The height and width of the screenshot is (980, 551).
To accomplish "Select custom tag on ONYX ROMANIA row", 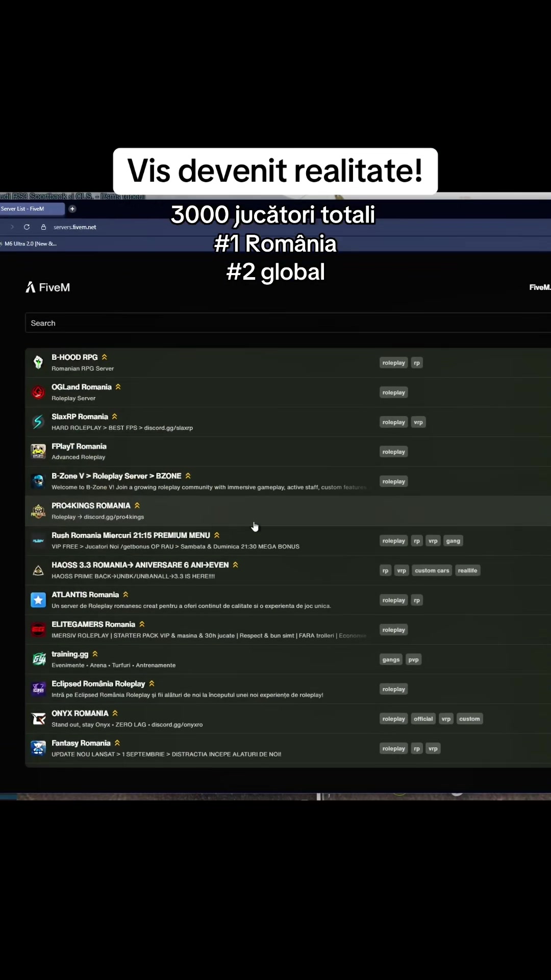I will (469, 719).
